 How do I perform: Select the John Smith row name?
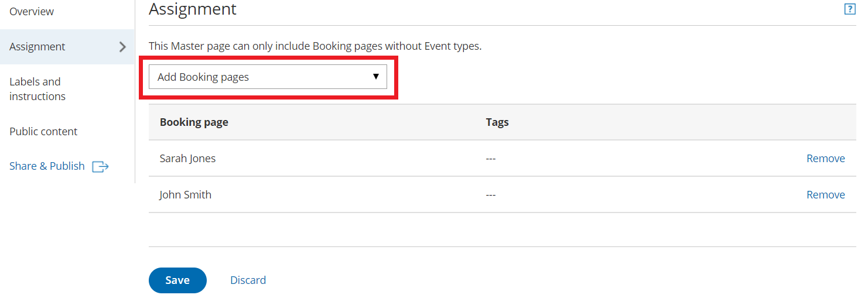[185, 195]
